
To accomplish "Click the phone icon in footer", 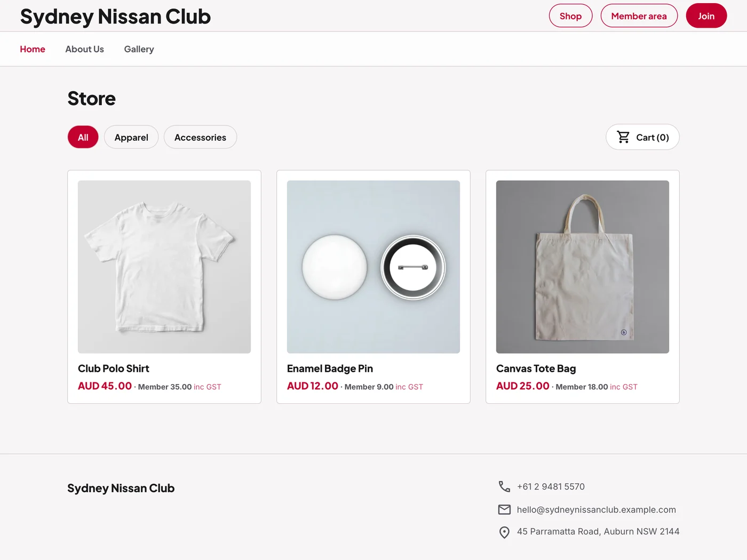I will [504, 486].
